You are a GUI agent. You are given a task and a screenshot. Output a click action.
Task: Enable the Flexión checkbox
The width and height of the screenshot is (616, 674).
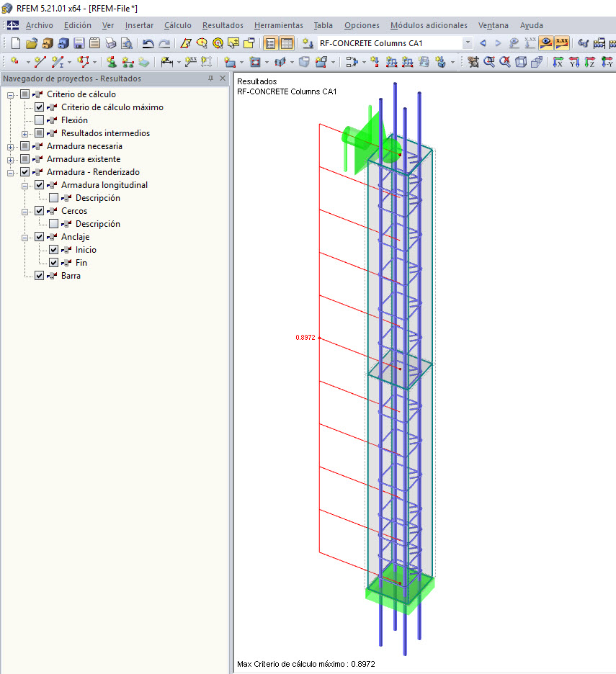39,120
